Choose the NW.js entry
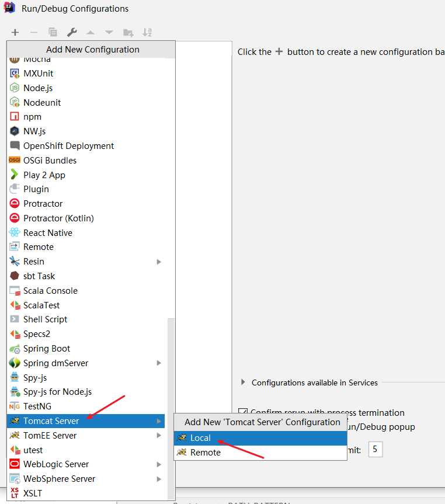Viewport: 445px width, 504px height. [x=85, y=131]
